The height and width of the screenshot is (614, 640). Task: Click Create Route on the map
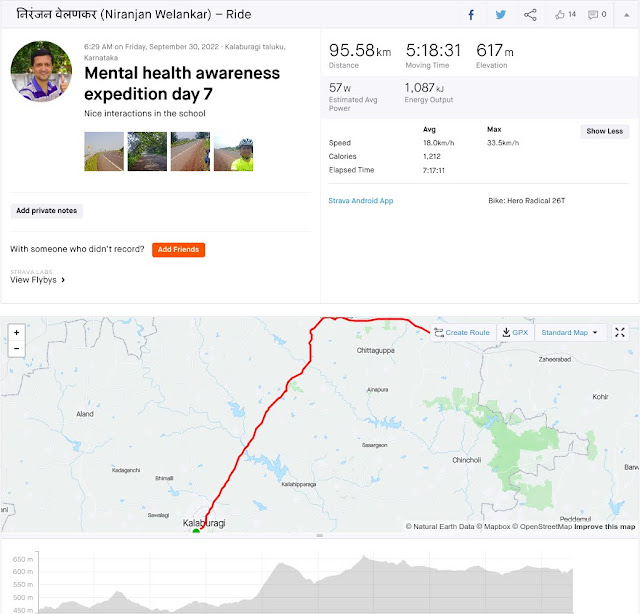[462, 332]
